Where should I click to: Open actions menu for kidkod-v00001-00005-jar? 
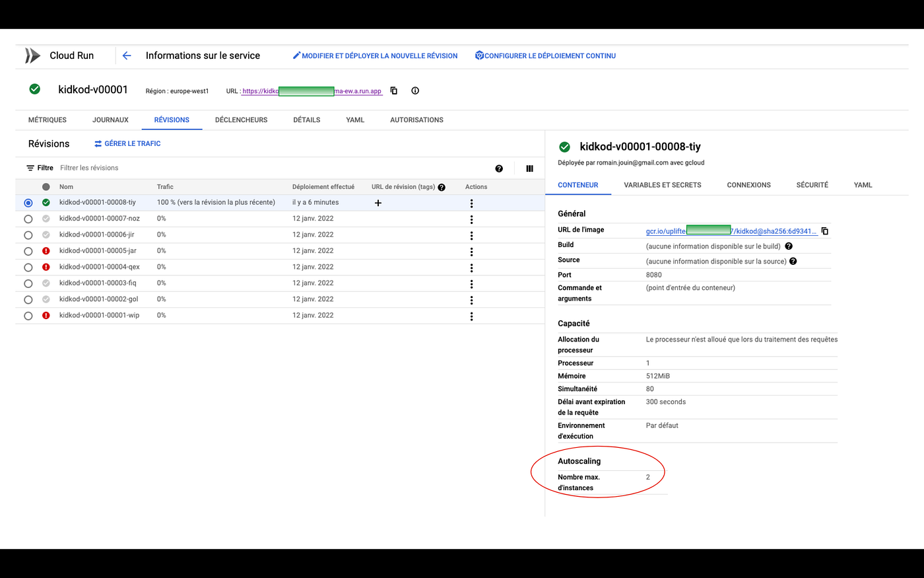[471, 252]
